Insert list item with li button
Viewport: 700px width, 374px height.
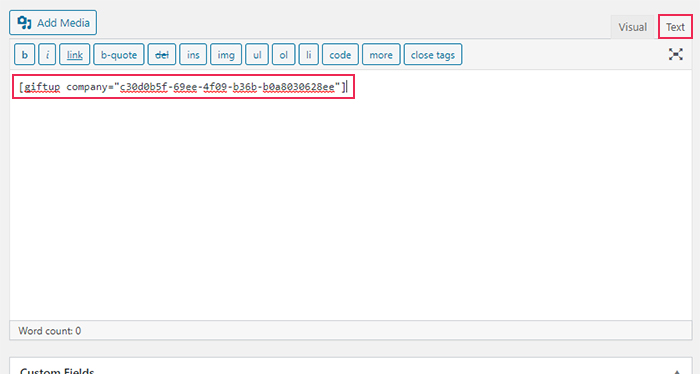click(308, 54)
